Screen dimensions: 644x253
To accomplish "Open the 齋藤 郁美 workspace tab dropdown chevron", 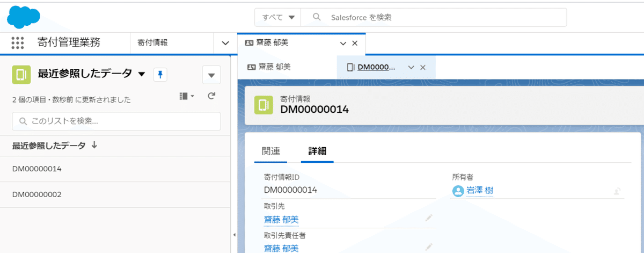I will 343,43.
